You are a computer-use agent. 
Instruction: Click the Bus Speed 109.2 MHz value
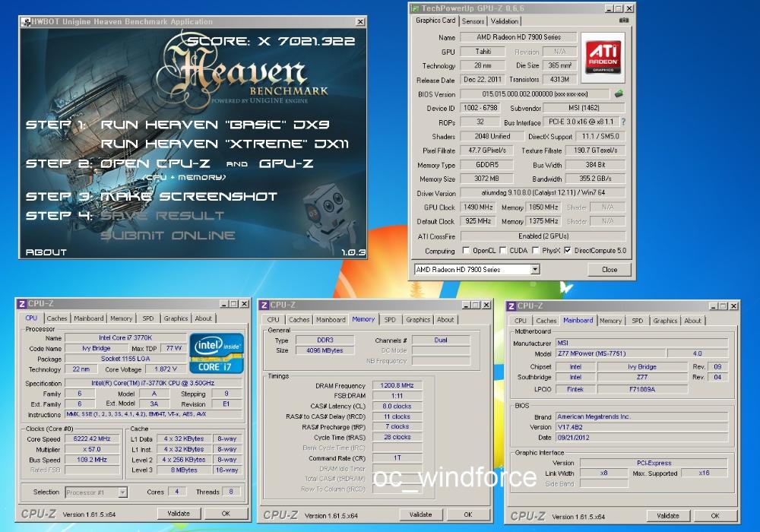tap(92, 460)
